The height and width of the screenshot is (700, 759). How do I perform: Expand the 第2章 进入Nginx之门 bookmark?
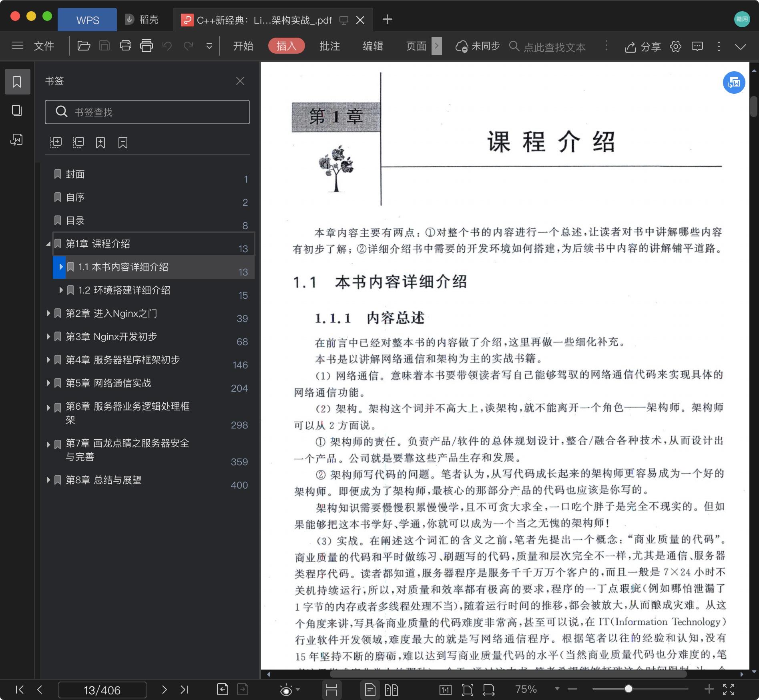tap(48, 314)
